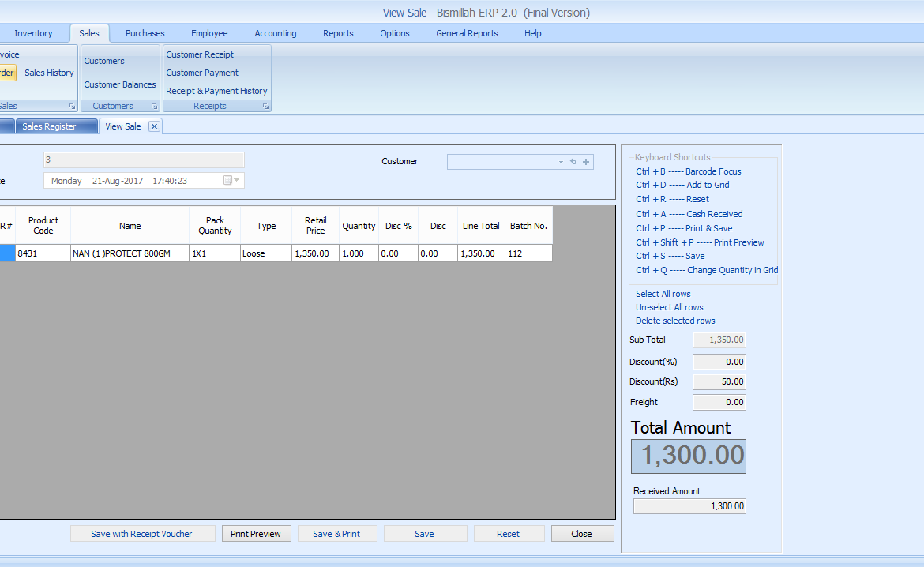Close the View Sale tab
Screen dimensions: 924x567
pyautogui.click(x=154, y=126)
